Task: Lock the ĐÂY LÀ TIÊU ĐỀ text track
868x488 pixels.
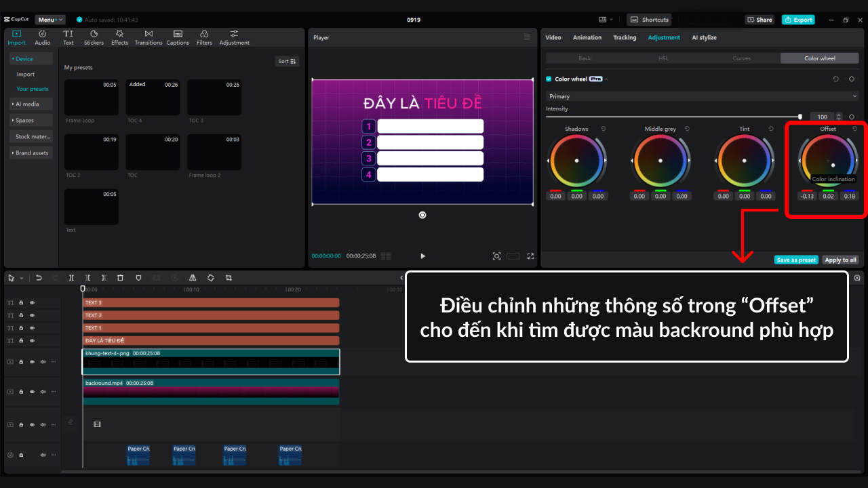Action: (21, 341)
